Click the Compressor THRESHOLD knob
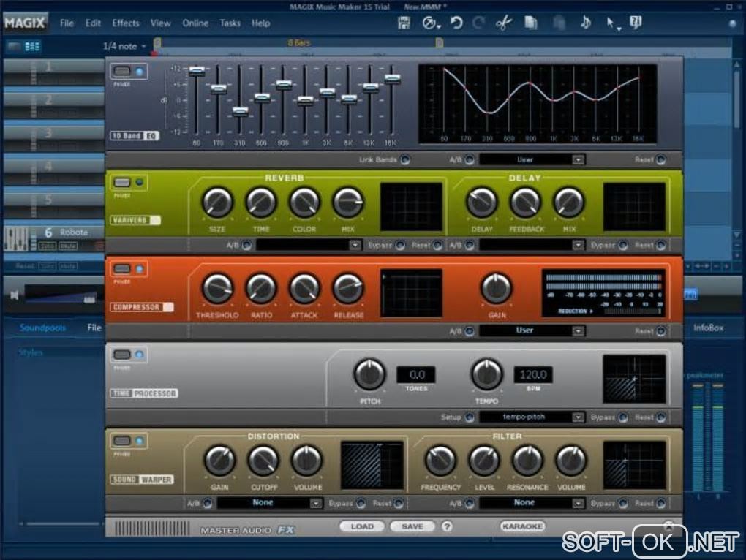746x560 pixels. point(217,288)
